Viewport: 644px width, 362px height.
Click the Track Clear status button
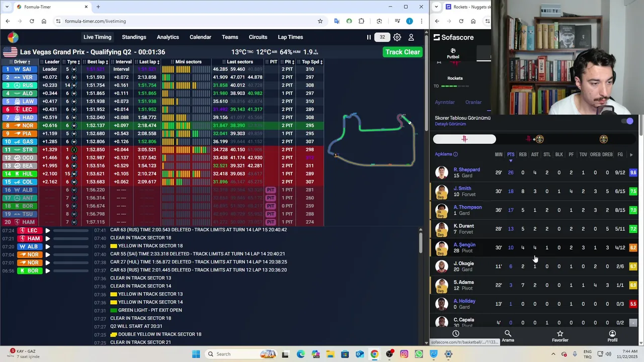pyautogui.click(x=403, y=52)
